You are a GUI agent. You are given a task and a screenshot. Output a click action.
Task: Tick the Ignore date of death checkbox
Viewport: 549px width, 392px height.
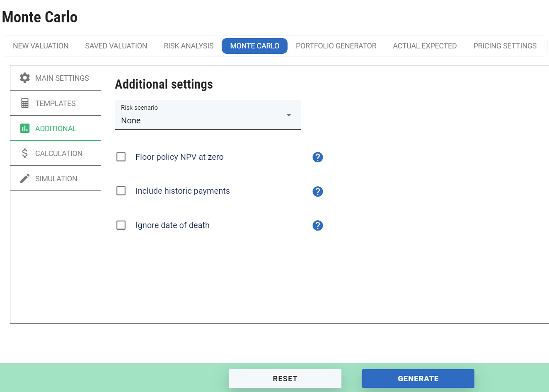coord(121,225)
